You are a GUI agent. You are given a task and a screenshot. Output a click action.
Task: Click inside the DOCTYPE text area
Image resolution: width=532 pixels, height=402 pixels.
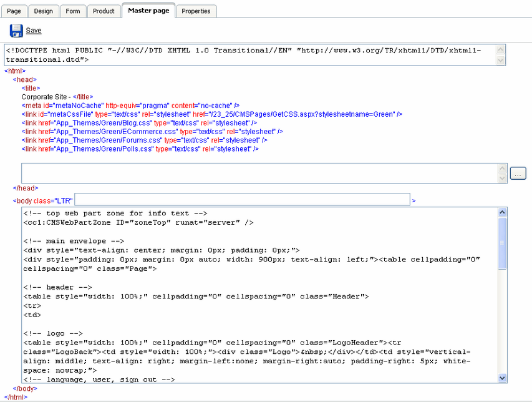250,55
